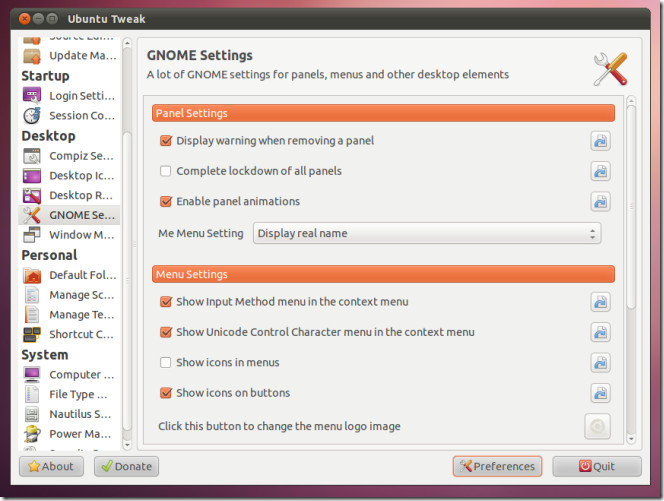Reset 'Complete lockdown of all panels' setting
Viewport: 664px width, 501px height.
[x=600, y=171]
